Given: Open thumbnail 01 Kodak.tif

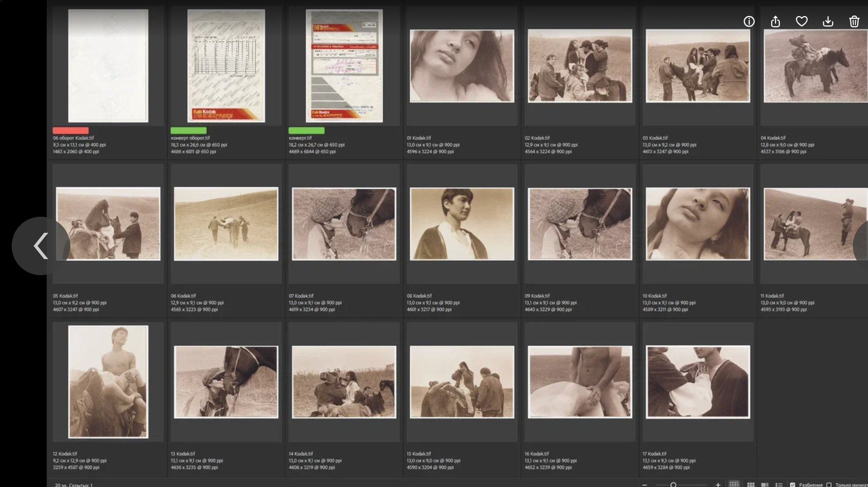Looking at the screenshot, I should [462, 66].
